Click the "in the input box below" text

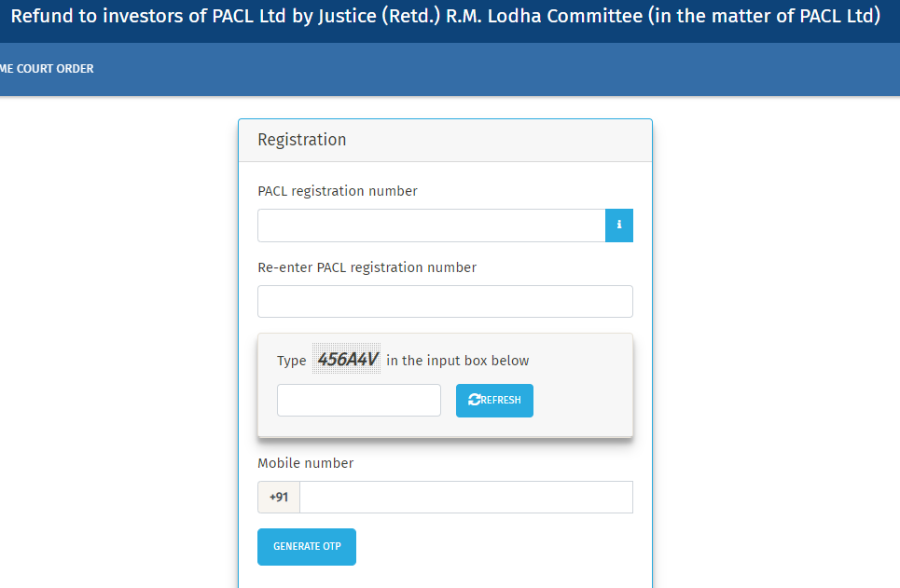[x=458, y=361]
